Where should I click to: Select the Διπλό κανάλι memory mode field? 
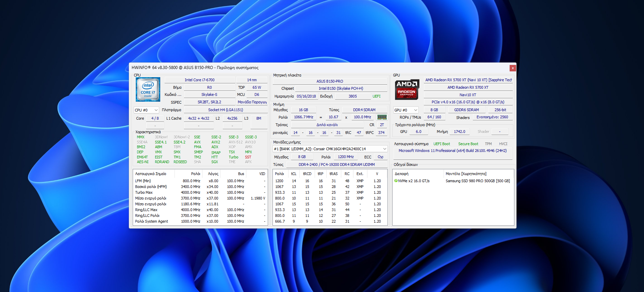coord(327,125)
